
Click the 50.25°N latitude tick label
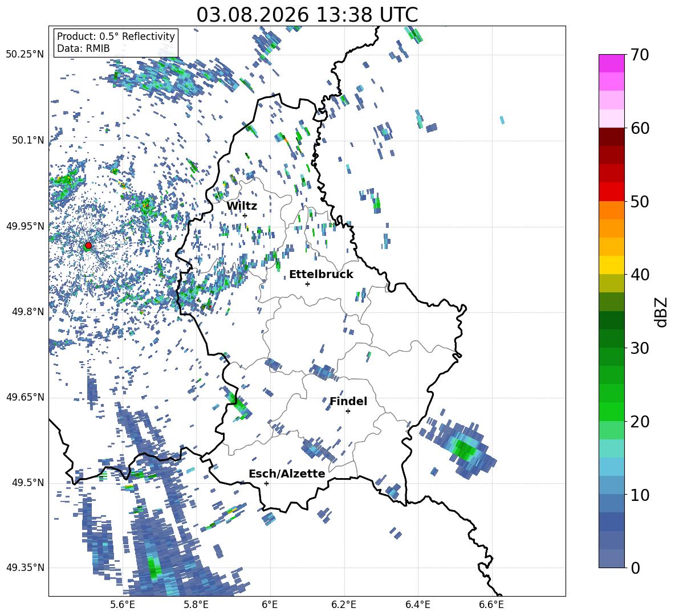pyautogui.click(x=25, y=55)
